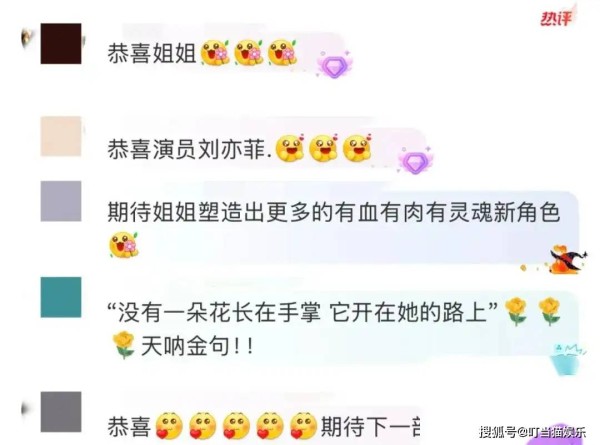Tap the 搜狐号@叮当猫娱乐 watermark
600x445 pixels.
[x=533, y=432]
